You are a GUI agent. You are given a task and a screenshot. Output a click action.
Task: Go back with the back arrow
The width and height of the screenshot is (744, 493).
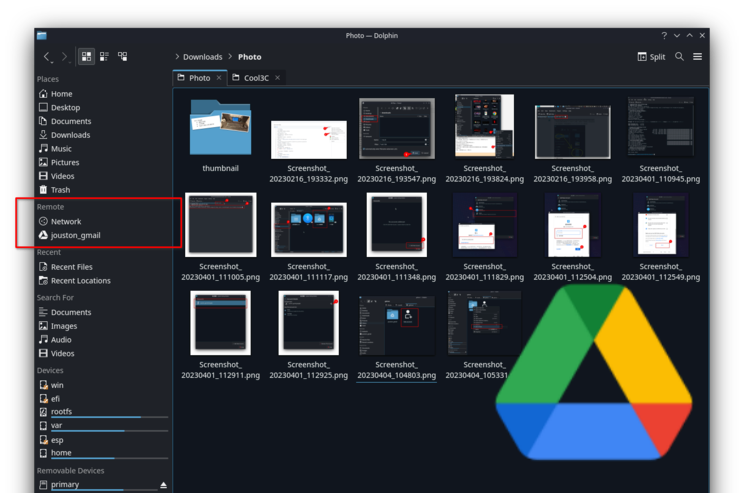click(47, 57)
